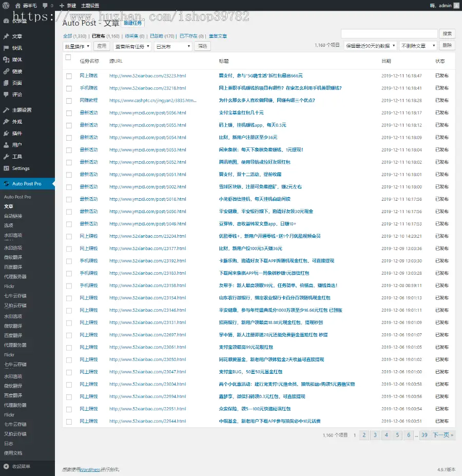
Task: Click the 用户 users icon
Action: [x=6, y=145]
